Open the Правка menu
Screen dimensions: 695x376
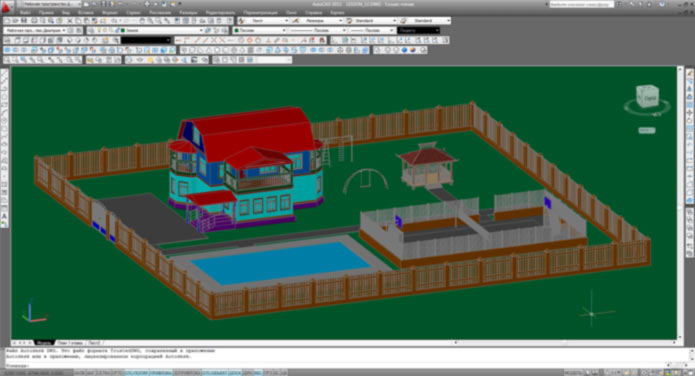[46, 13]
